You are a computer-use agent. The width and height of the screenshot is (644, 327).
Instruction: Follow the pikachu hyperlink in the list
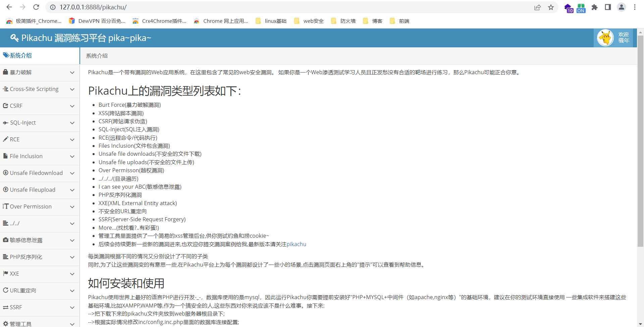point(296,244)
